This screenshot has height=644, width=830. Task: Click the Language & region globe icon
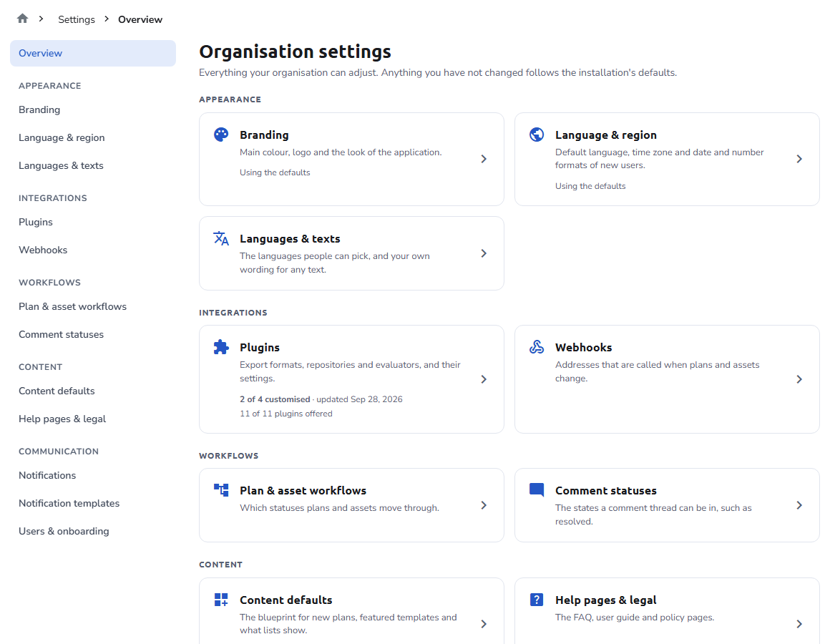(536, 135)
